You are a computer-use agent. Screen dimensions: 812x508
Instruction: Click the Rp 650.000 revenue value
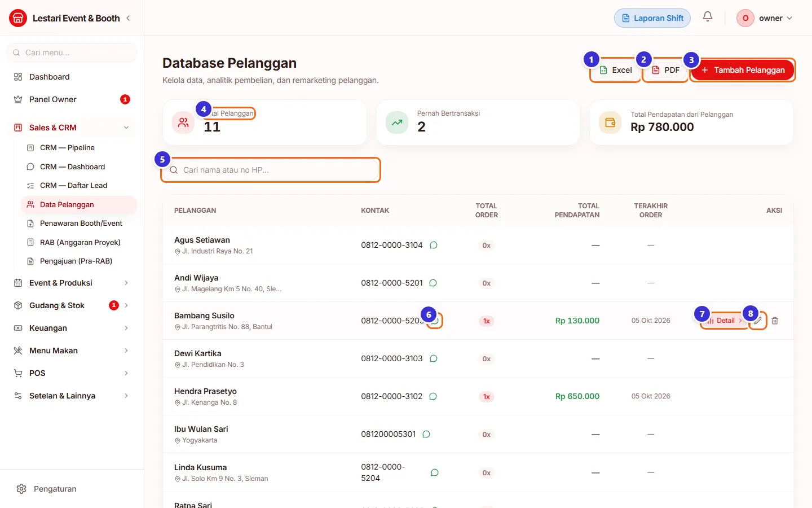point(577,396)
